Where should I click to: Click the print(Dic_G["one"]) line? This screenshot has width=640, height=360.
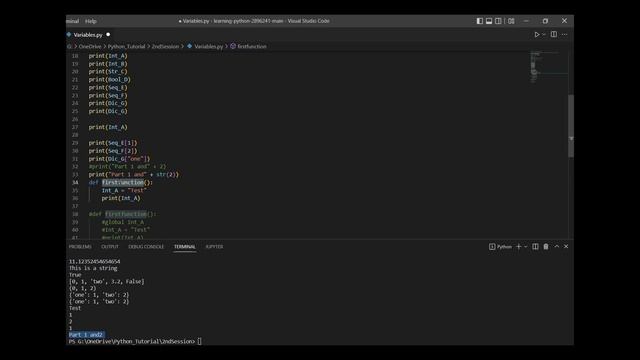119,159
